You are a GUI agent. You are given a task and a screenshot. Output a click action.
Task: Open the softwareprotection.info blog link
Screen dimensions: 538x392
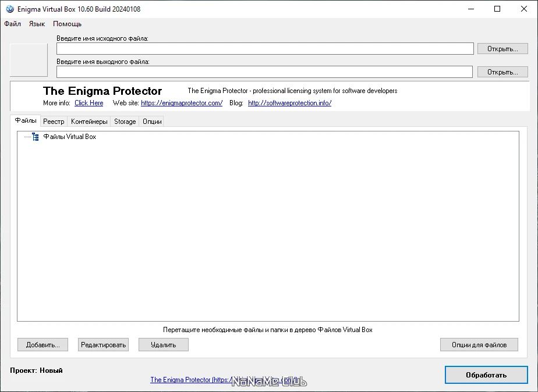click(289, 103)
